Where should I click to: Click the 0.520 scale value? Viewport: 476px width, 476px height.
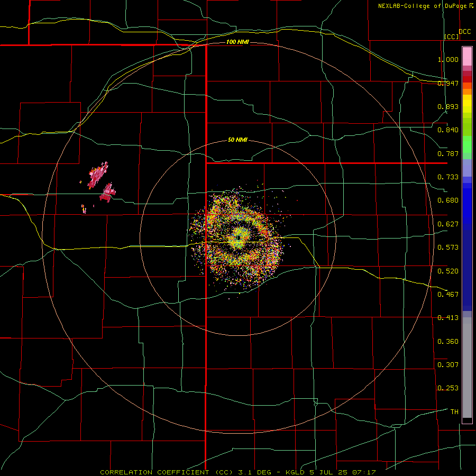[x=448, y=271]
